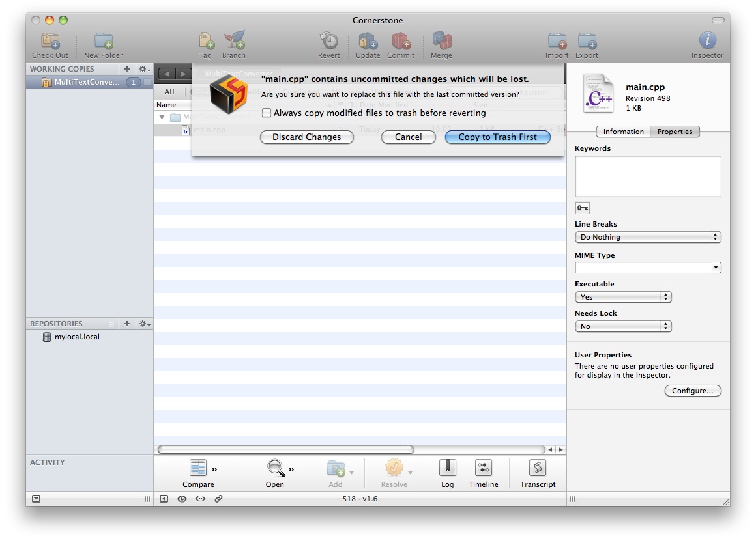Click the main.cpp C++ file thumbnail
Image resolution: width=756 pixels, height=545 pixels.
coord(598,94)
